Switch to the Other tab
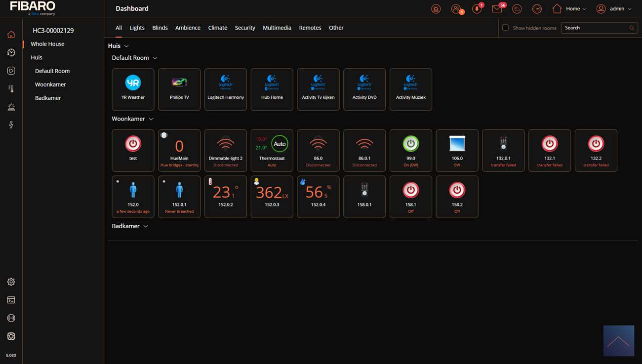642x364 pixels. pos(336,28)
